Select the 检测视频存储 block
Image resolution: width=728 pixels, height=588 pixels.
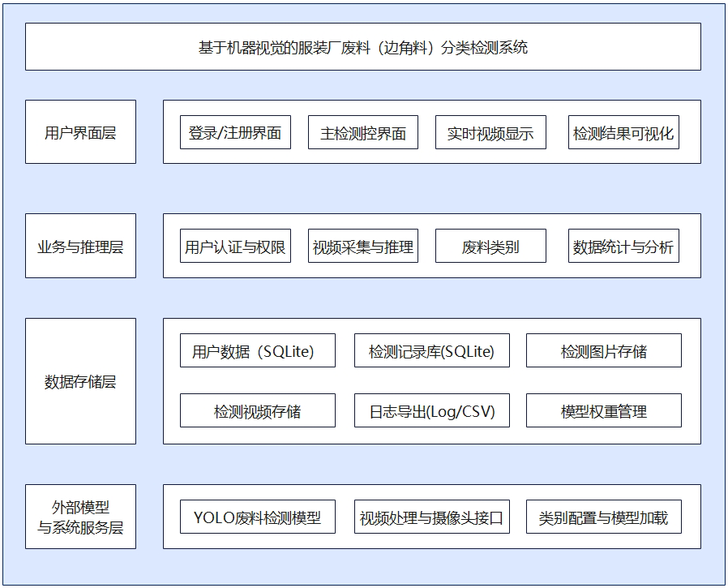pos(257,411)
